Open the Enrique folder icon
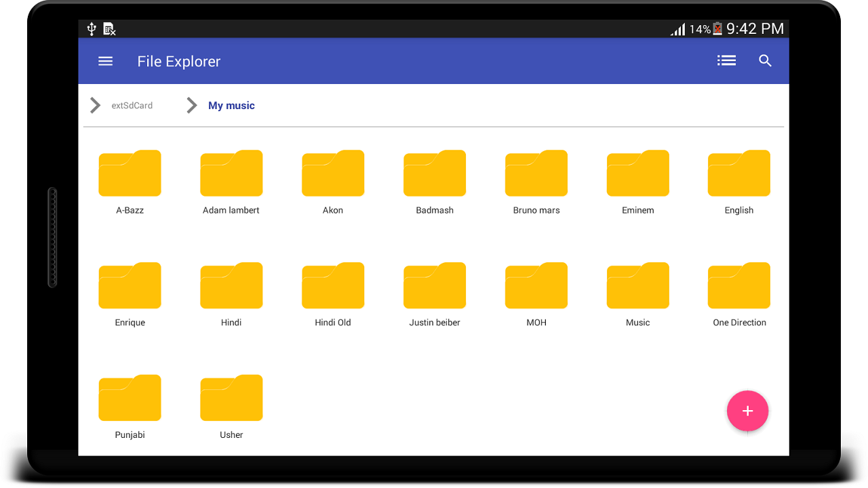The height and width of the screenshot is (488, 868). [x=130, y=285]
